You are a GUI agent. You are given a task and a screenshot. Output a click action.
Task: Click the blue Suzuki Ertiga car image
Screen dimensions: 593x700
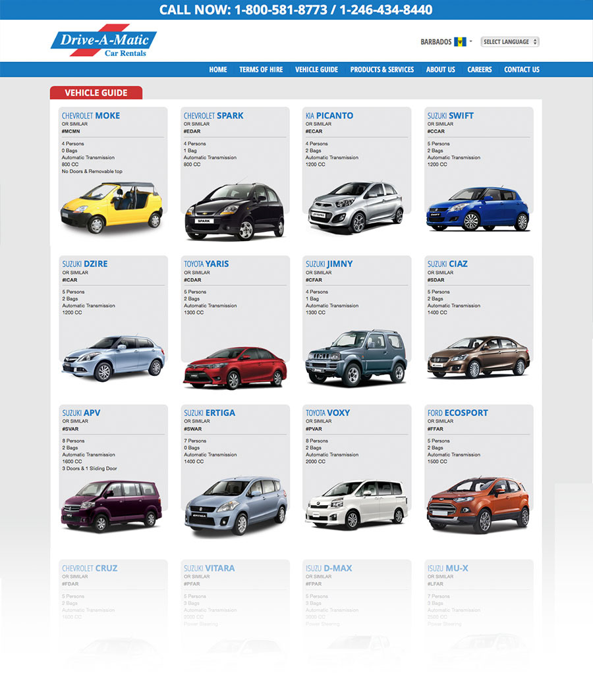click(x=236, y=506)
